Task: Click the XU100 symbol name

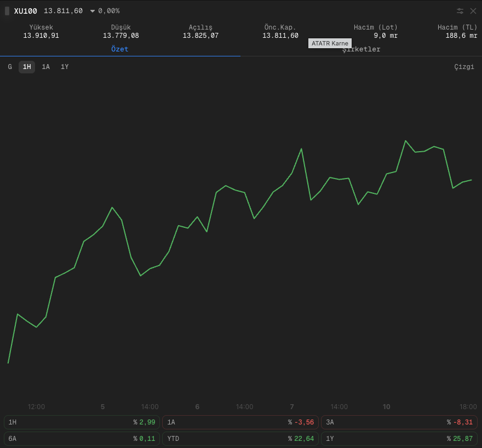Action: coord(26,11)
